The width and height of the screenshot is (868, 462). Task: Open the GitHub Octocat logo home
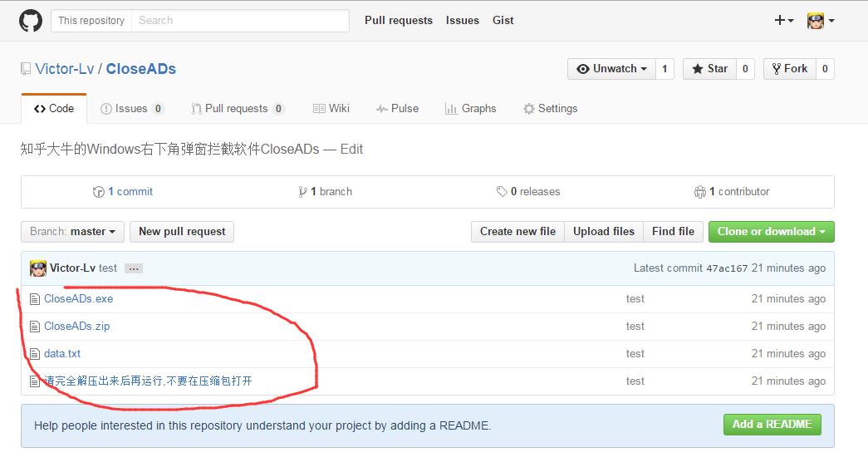(31, 21)
